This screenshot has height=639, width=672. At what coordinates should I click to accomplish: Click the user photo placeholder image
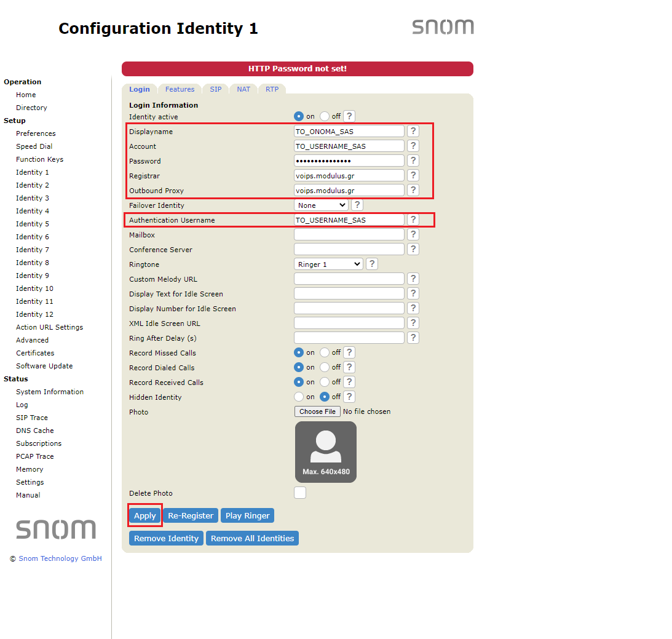[325, 451]
